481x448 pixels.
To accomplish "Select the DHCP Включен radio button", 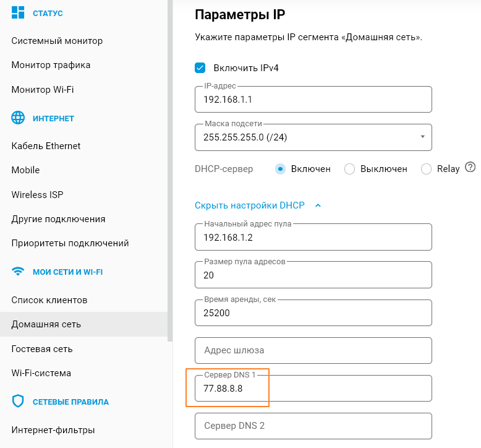I will coord(281,169).
